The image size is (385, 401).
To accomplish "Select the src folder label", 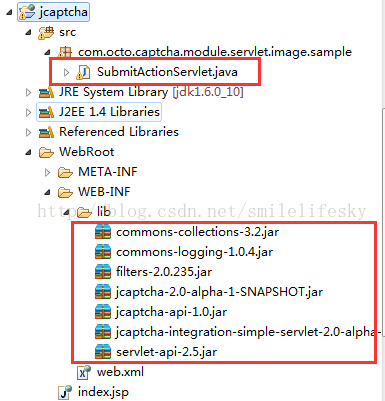I will click(68, 32).
